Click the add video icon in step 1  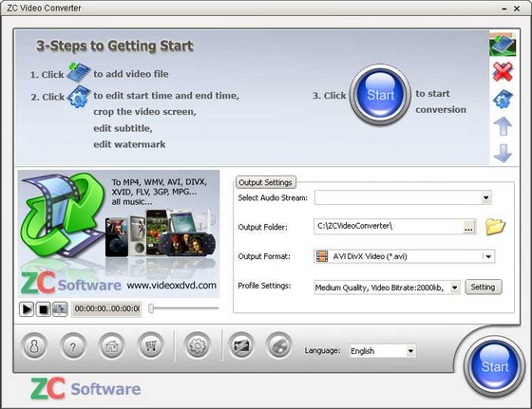point(78,72)
